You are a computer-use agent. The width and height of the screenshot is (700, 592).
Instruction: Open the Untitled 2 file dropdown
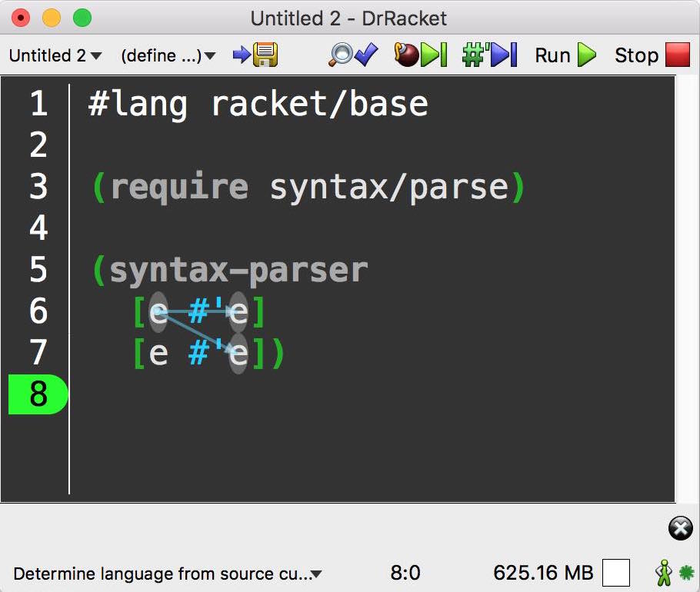click(55, 56)
